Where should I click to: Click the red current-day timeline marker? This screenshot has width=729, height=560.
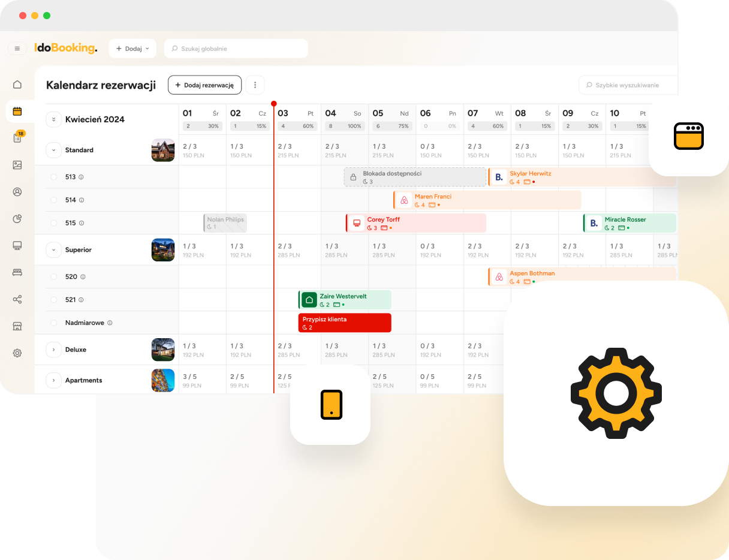click(x=274, y=104)
